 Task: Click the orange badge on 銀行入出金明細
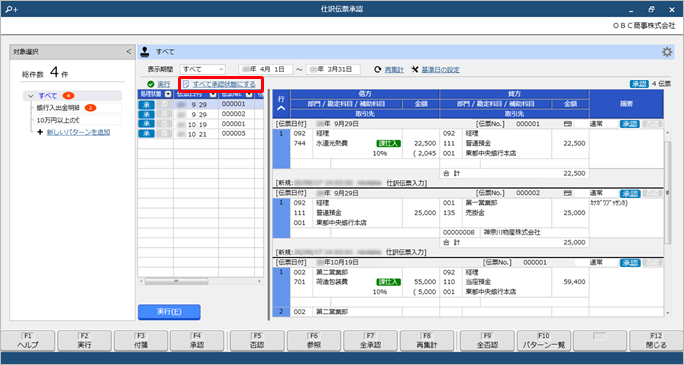click(90, 108)
